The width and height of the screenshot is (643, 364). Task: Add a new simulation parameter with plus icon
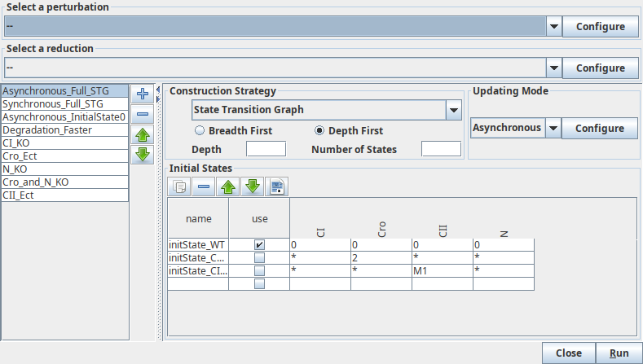pyautogui.click(x=143, y=94)
